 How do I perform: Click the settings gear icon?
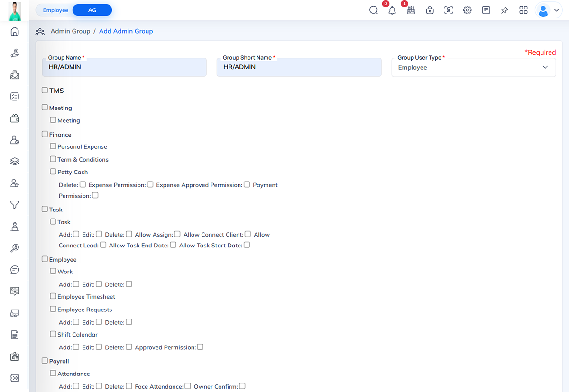coord(467,10)
